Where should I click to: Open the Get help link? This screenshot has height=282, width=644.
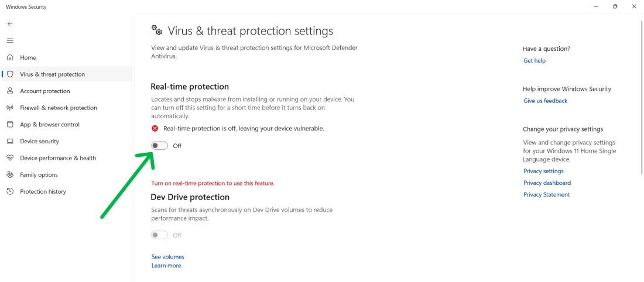(x=535, y=61)
